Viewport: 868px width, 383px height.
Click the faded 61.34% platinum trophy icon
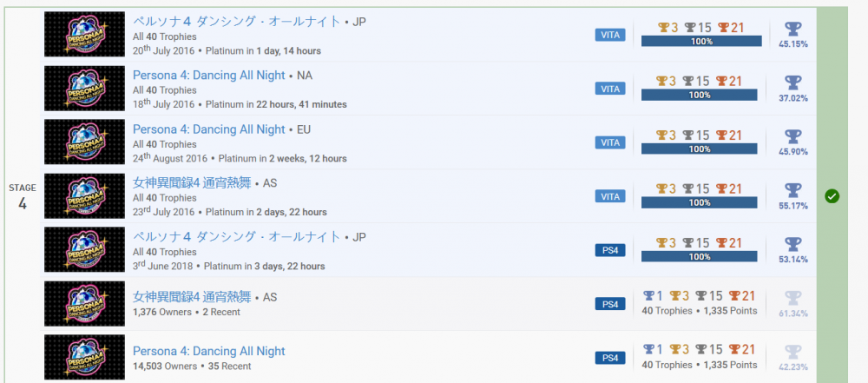tap(793, 298)
